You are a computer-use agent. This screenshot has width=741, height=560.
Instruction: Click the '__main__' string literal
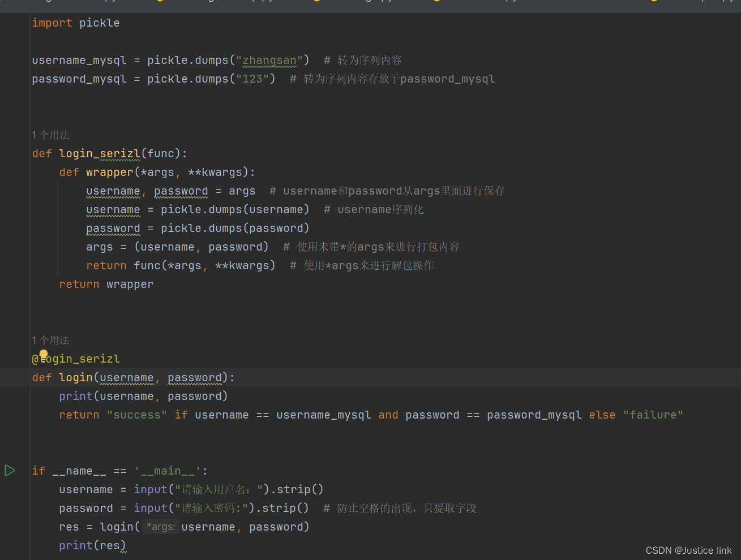pos(168,471)
